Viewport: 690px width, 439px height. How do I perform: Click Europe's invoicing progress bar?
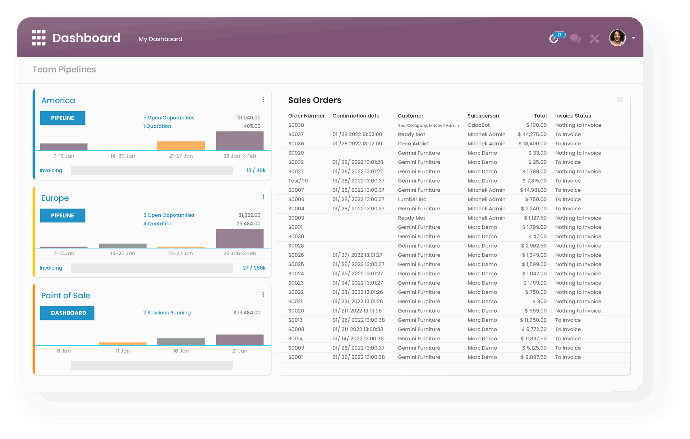click(x=152, y=268)
